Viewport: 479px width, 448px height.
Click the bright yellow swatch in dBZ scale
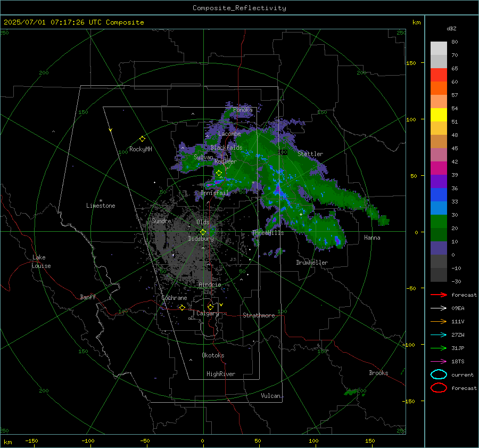(x=439, y=115)
